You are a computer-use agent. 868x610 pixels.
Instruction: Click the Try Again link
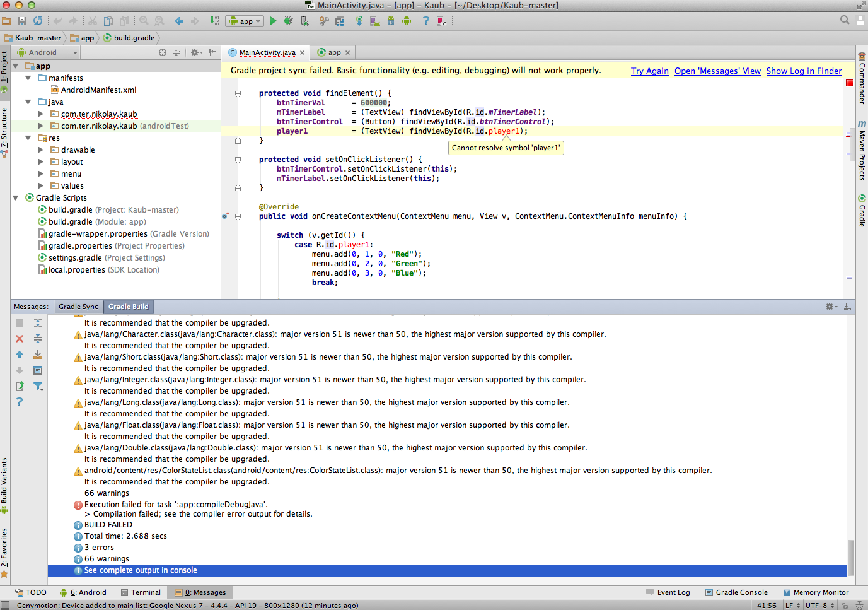650,71
